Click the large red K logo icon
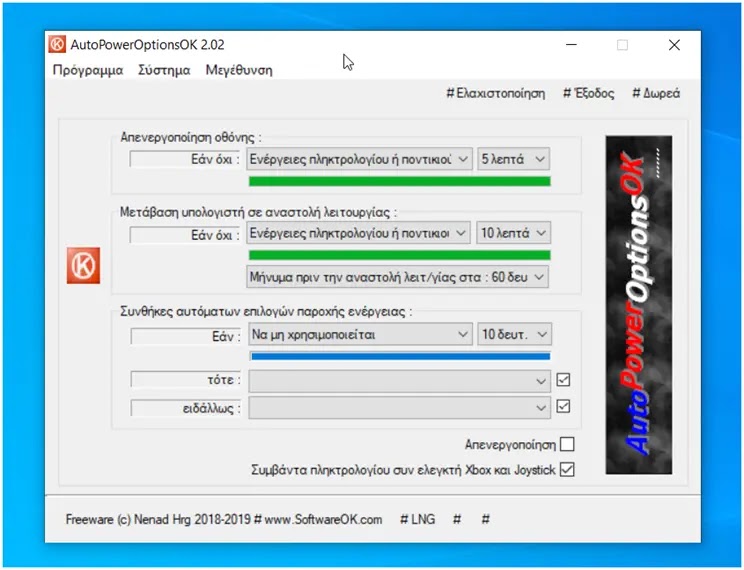Screen dimensions: 744x570 point(83,265)
